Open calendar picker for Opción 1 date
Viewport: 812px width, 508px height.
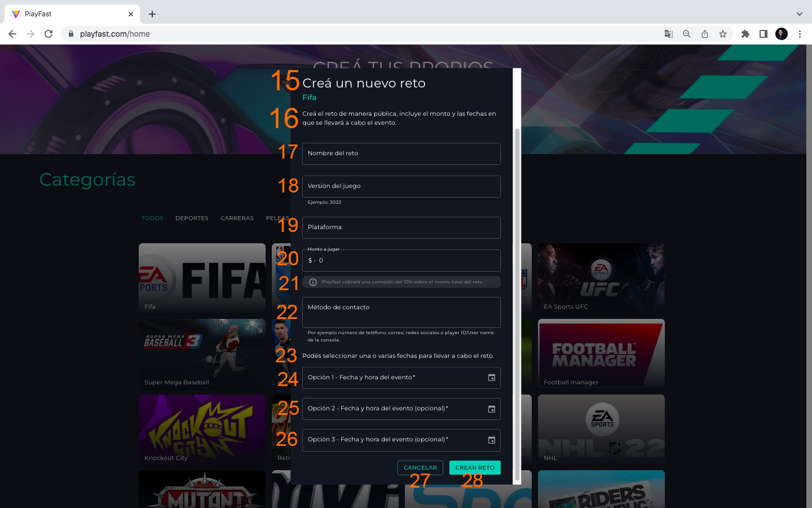pos(491,378)
